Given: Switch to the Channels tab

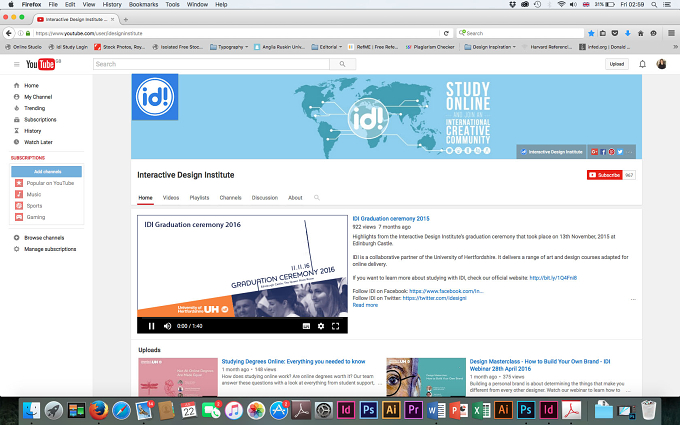Looking at the screenshot, I should 230,198.
